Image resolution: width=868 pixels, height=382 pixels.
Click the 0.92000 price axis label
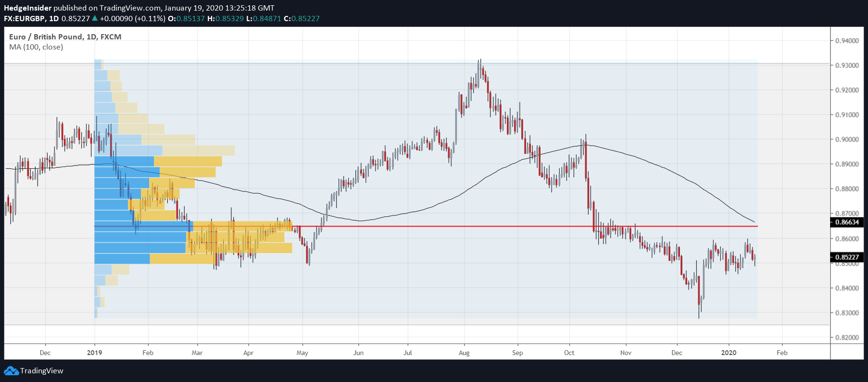(847, 90)
